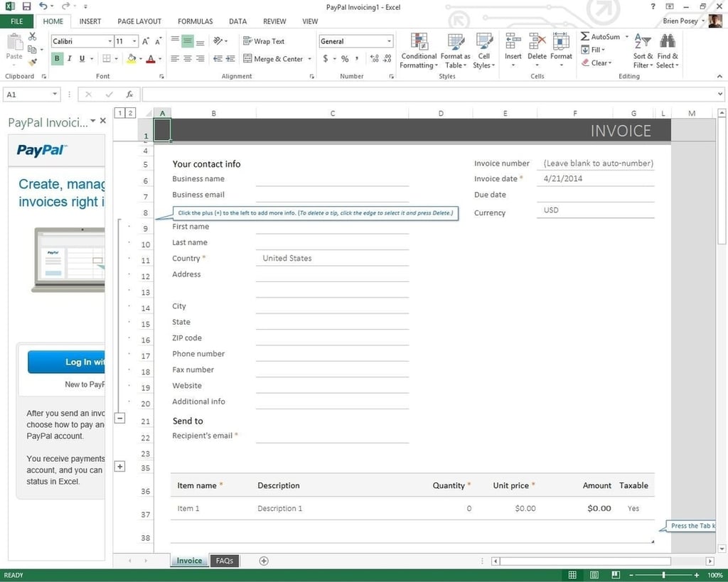Toggle Wrap Text
Screen dimensions: 728x582
pos(264,41)
